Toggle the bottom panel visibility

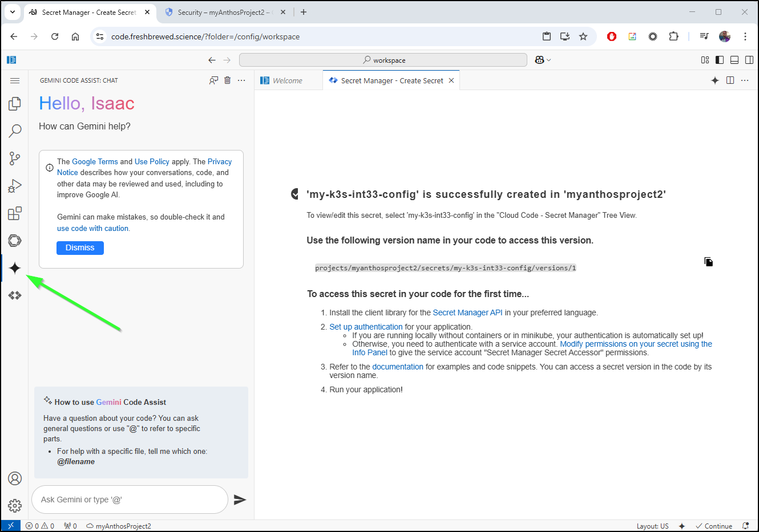734,60
